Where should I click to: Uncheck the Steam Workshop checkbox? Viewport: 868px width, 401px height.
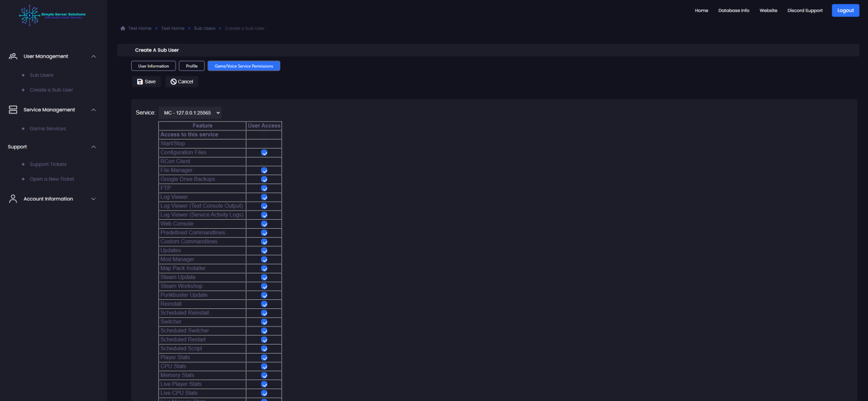click(x=264, y=286)
